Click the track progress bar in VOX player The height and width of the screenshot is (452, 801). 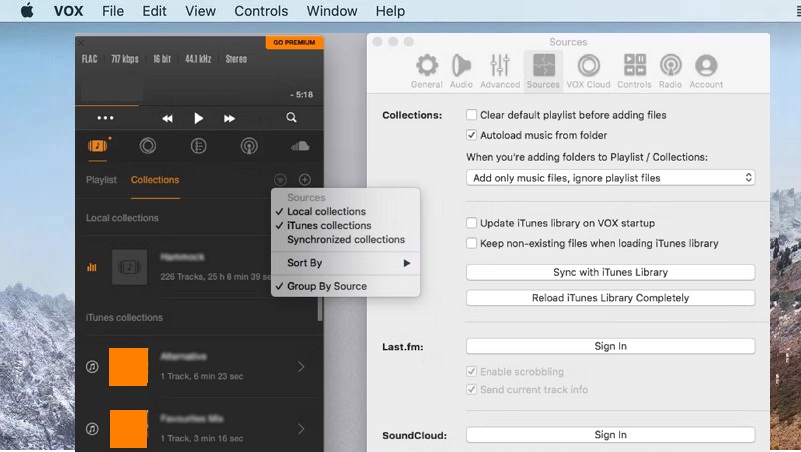point(199,105)
